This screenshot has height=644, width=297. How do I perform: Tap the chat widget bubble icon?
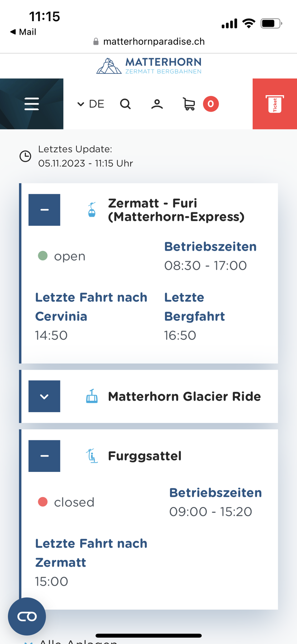27,616
